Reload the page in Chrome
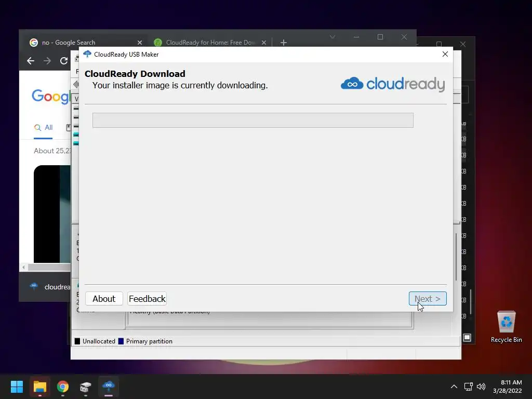The height and width of the screenshot is (399, 532). coord(64,61)
